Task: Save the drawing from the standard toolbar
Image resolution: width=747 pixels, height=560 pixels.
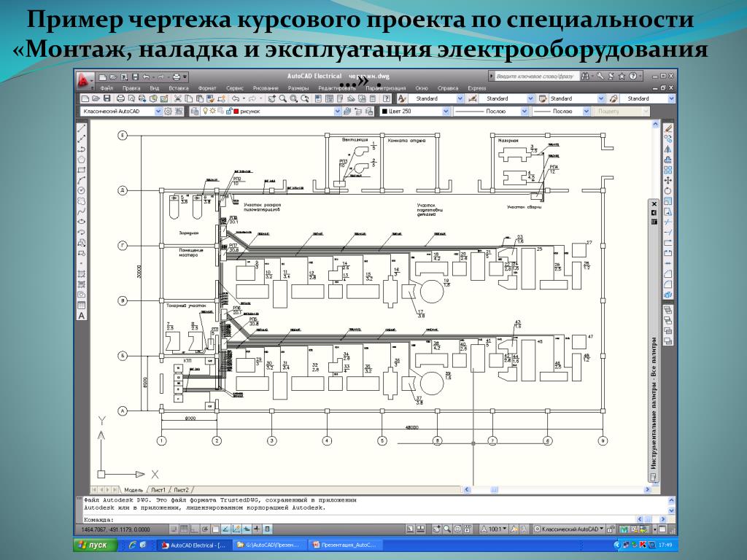Action: [107, 98]
